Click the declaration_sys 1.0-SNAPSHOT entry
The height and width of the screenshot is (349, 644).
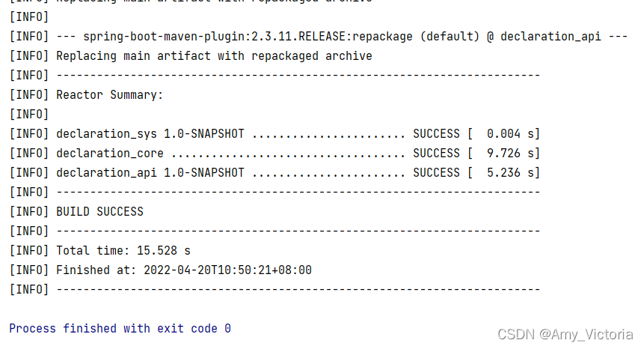coord(150,134)
